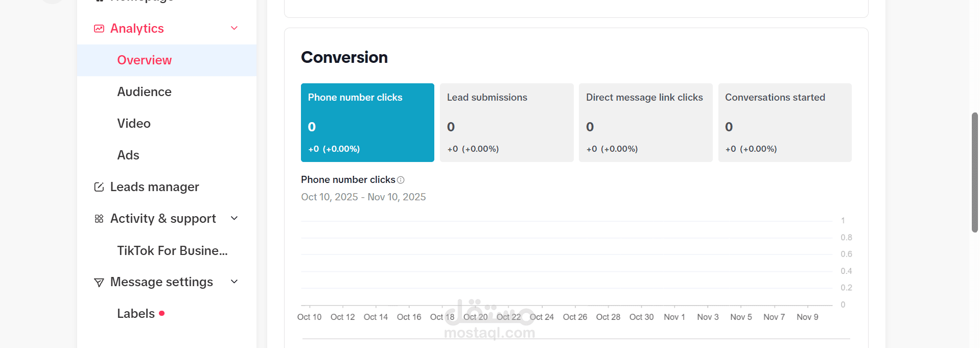Switch to the Lead submissions metric card
Viewport: 980px width, 348px height.
506,123
